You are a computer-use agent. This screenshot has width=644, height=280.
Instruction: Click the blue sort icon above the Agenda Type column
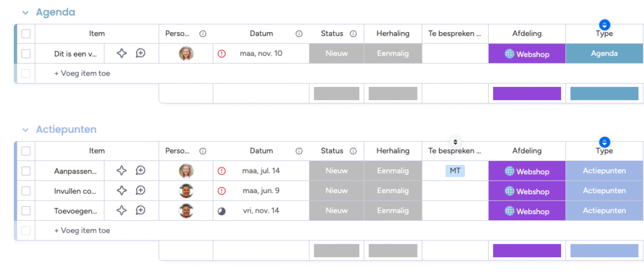[x=605, y=25]
